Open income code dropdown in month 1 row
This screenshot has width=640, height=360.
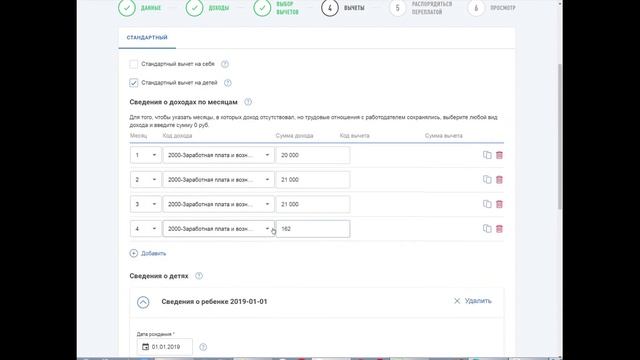point(218,155)
